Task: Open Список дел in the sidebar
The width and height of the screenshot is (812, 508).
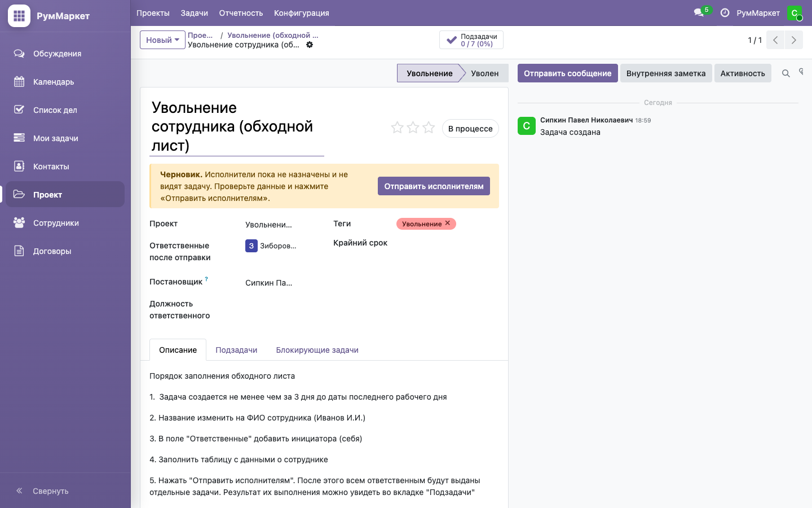Action: click(x=65, y=110)
